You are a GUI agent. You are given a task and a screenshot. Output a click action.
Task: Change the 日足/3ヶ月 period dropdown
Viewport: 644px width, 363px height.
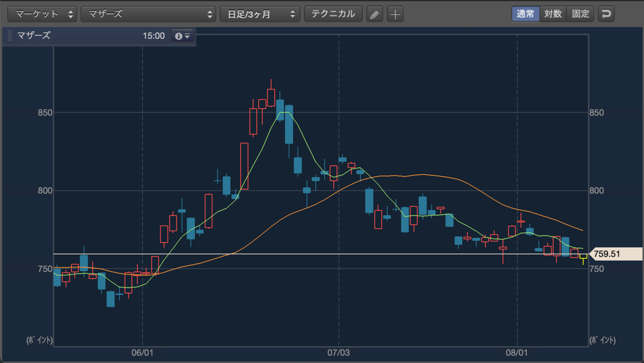click(260, 14)
